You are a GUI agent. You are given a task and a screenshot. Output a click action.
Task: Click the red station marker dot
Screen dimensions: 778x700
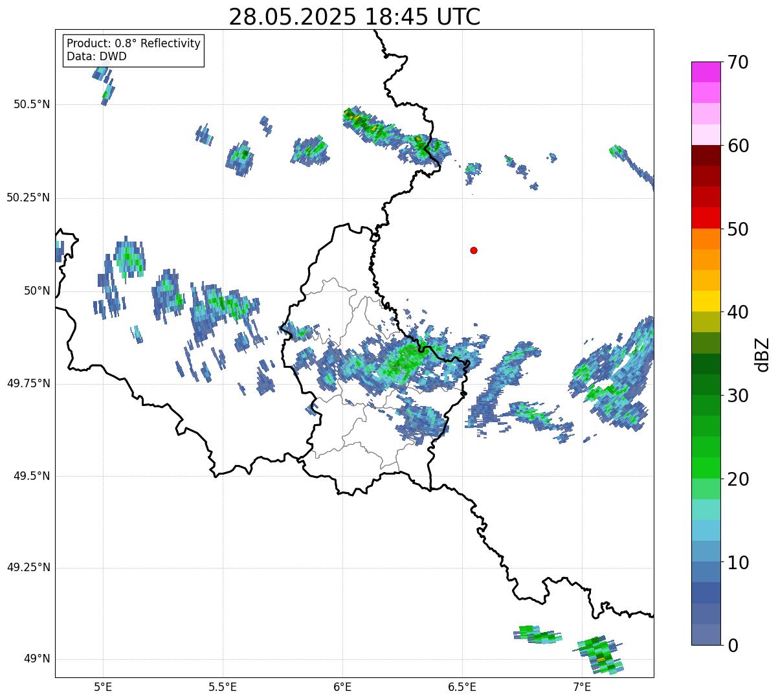pos(474,250)
